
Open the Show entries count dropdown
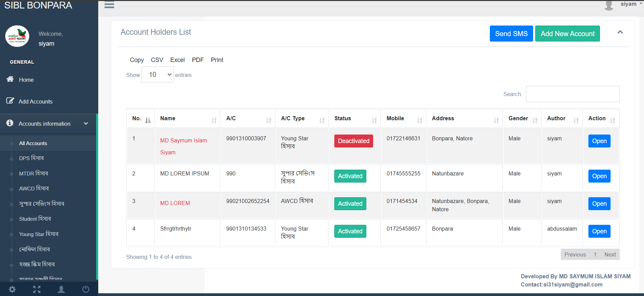pos(158,75)
